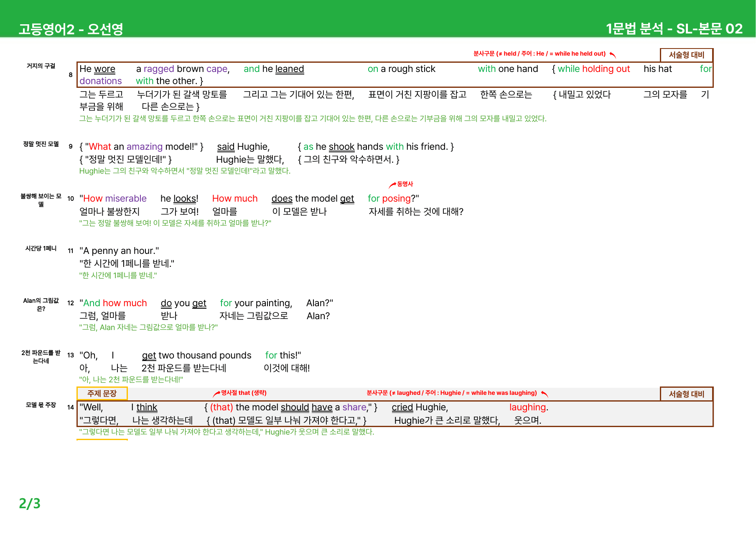
Task: Click the underlined word 'shook'
Action: [341, 147]
